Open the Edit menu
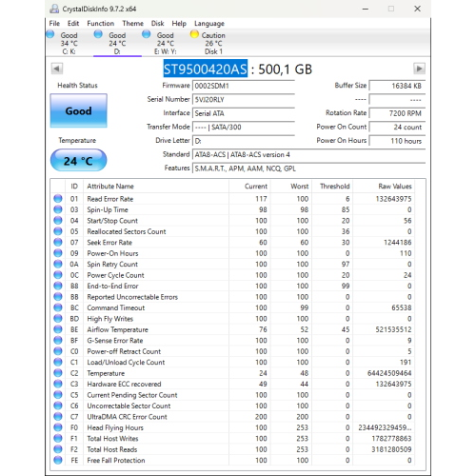Viewport: 476px width, 476px height. coord(73,24)
